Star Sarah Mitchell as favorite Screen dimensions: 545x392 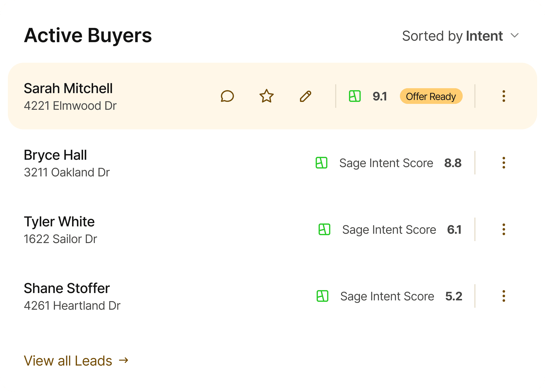[x=266, y=96]
